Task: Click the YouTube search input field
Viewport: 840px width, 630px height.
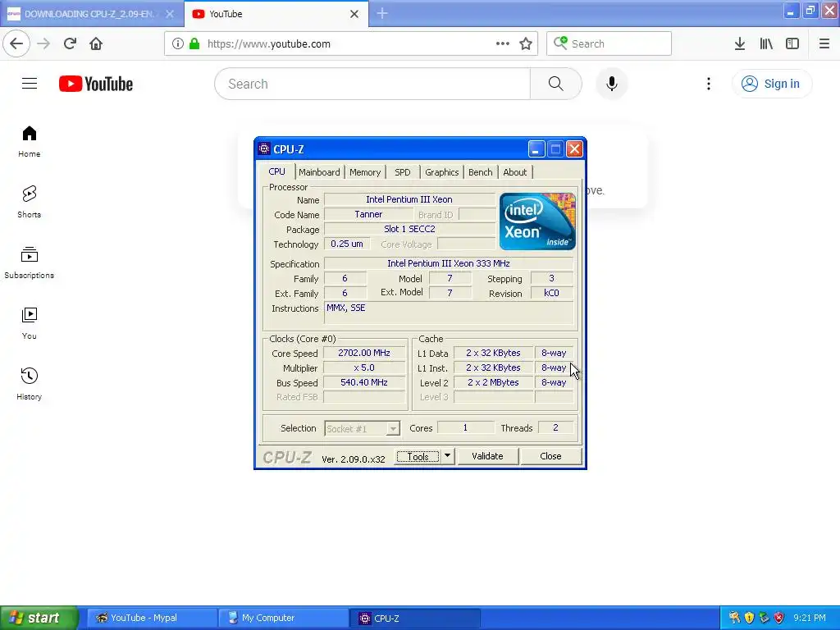Action: (x=372, y=84)
